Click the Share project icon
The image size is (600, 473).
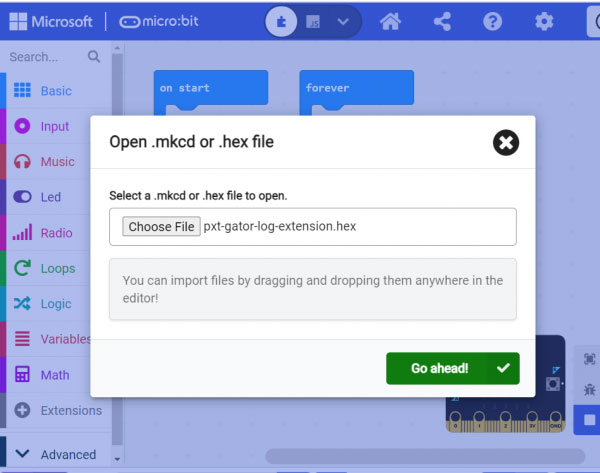pyautogui.click(x=441, y=21)
